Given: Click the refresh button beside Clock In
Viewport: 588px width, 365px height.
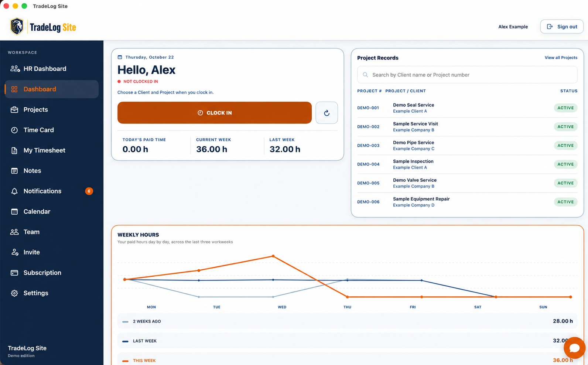Looking at the screenshot, I should (x=327, y=113).
